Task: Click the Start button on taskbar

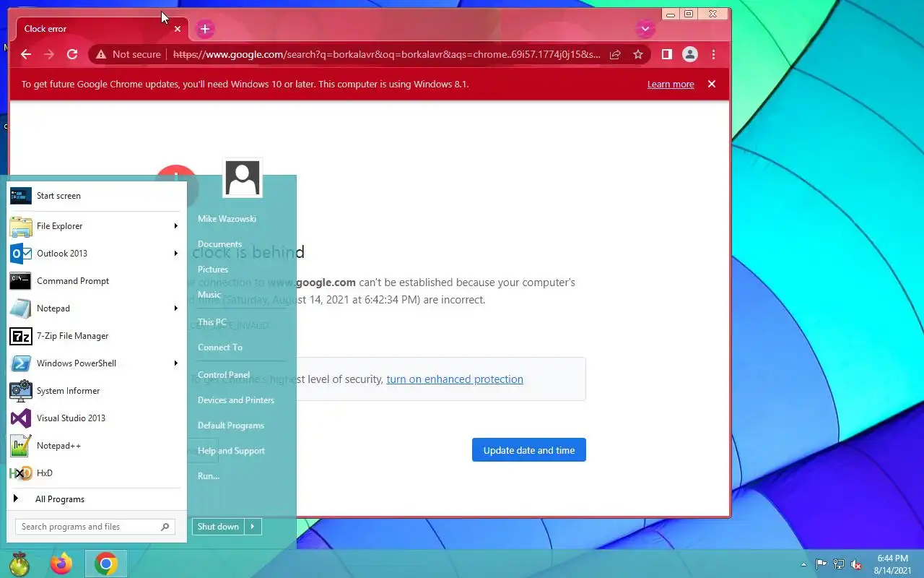Action: click(19, 564)
